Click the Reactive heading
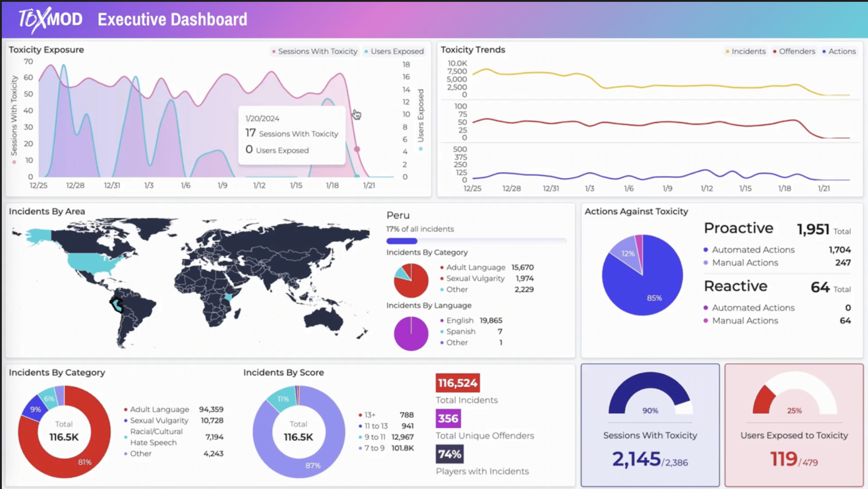This screenshot has width=868, height=489. pos(736,286)
